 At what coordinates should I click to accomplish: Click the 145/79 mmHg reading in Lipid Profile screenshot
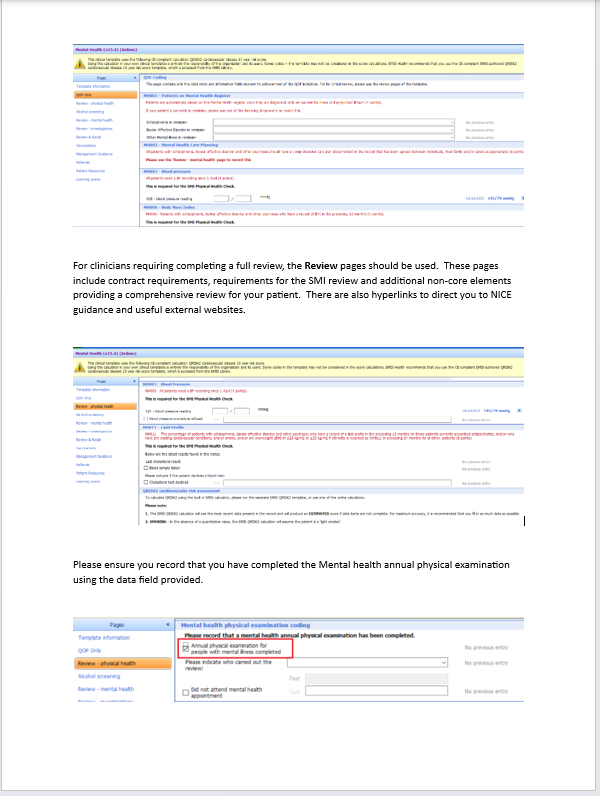[497, 411]
